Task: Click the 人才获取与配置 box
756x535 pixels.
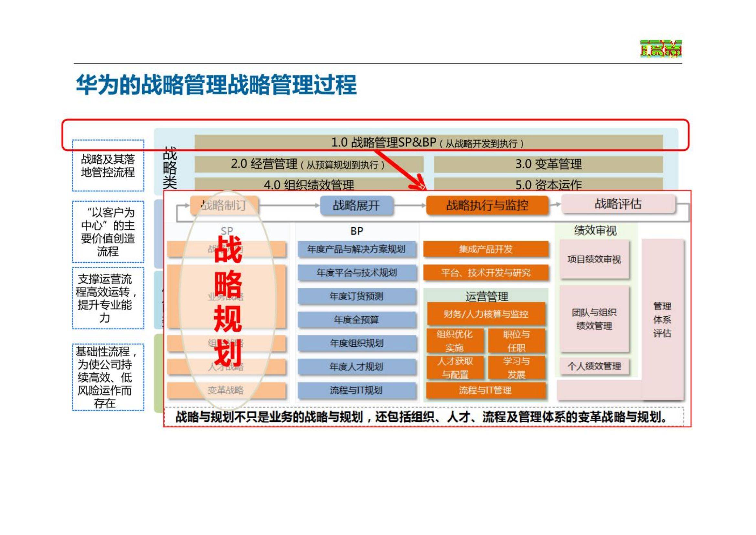Action: pyautogui.click(x=455, y=368)
